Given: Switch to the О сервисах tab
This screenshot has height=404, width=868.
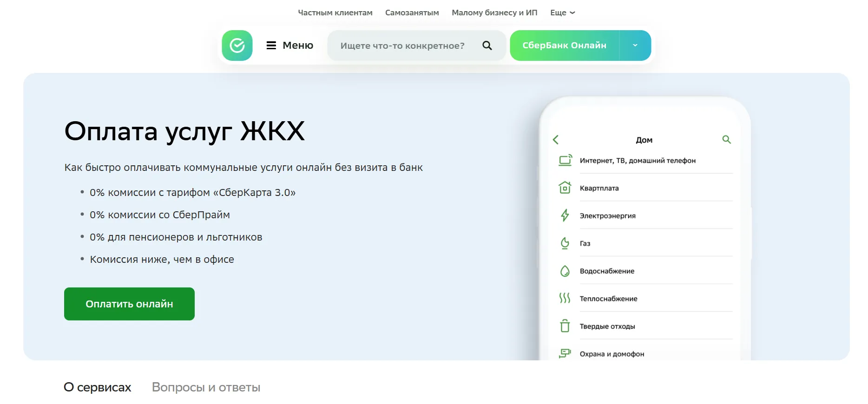Looking at the screenshot, I should point(98,387).
